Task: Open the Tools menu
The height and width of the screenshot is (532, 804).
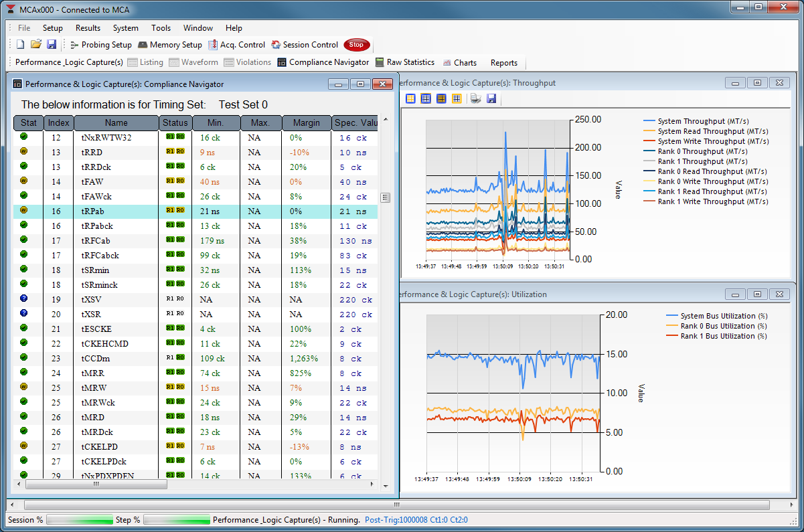Action: (x=161, y=28)
